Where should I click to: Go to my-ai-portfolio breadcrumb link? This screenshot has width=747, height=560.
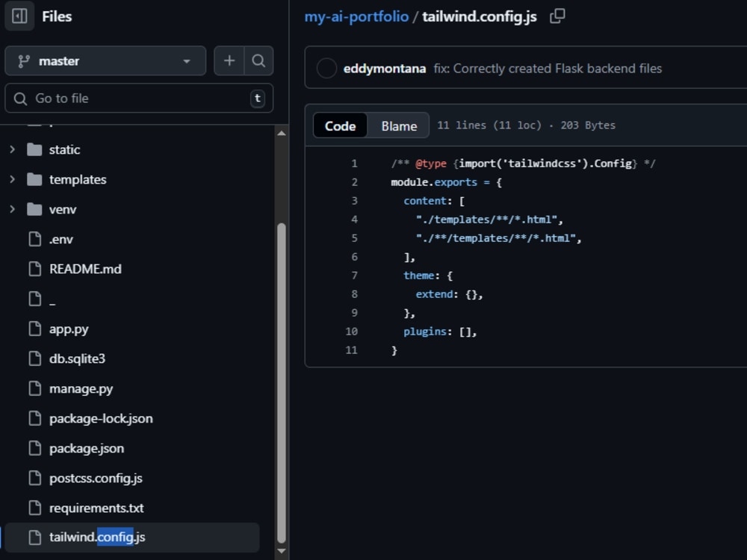356,16
